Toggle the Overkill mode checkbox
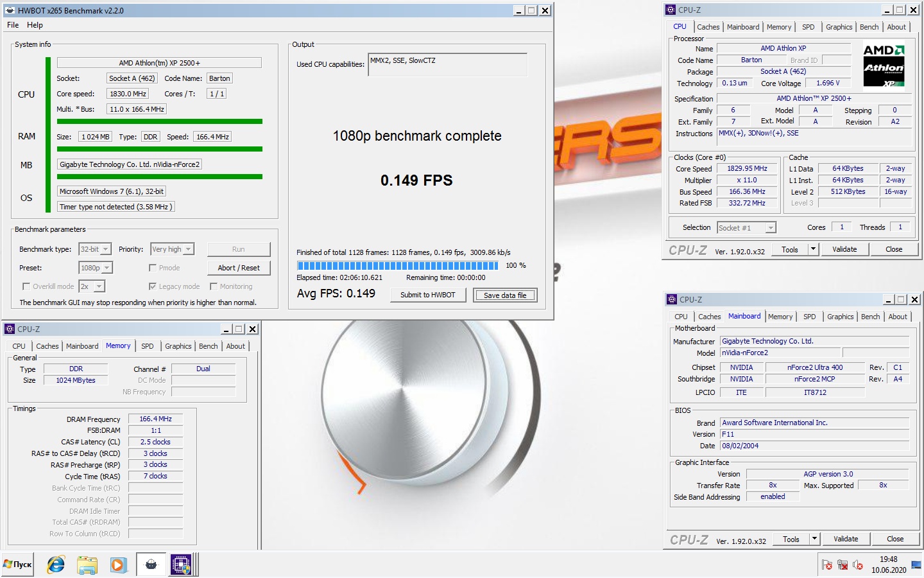924x578 pixels. (x=26, y=286)
